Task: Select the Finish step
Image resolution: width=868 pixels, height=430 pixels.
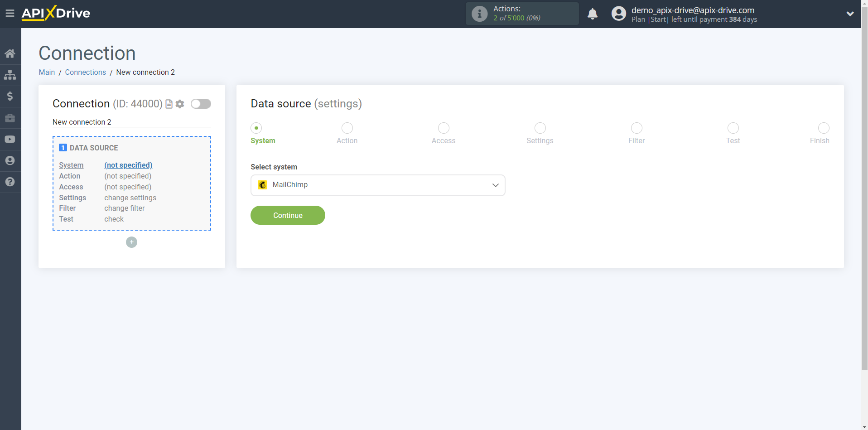Action: 824,128
